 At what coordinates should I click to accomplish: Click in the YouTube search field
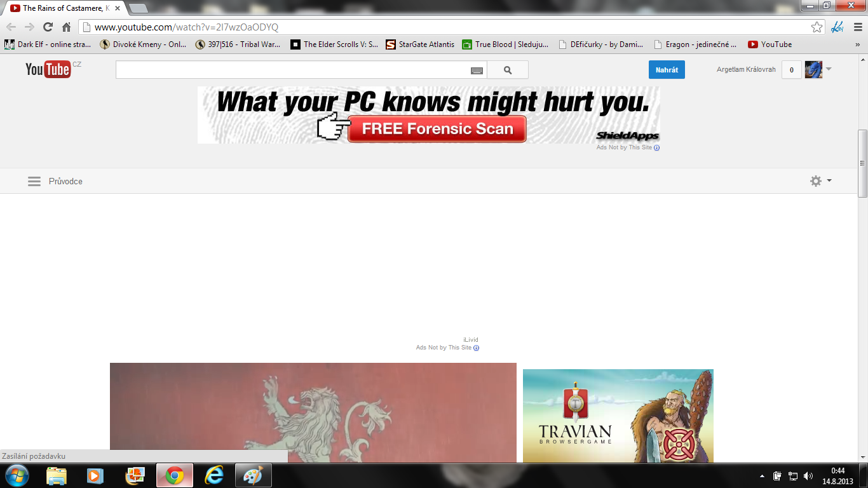point(292,70)
